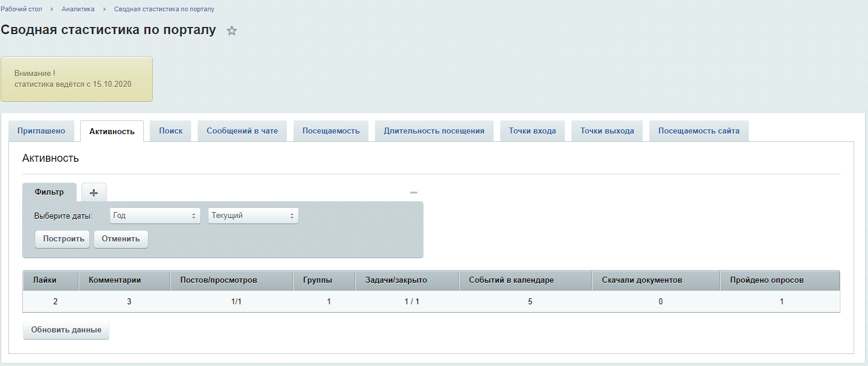Select the Фильтр tab
This screenshot has width=868, height=366.
(x=49, y=192)
